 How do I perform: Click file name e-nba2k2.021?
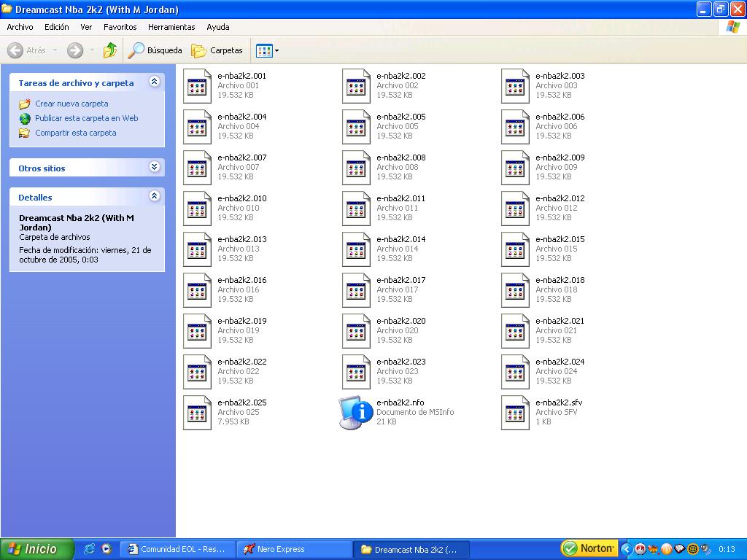pyautogui.click(x=560, y=321)
